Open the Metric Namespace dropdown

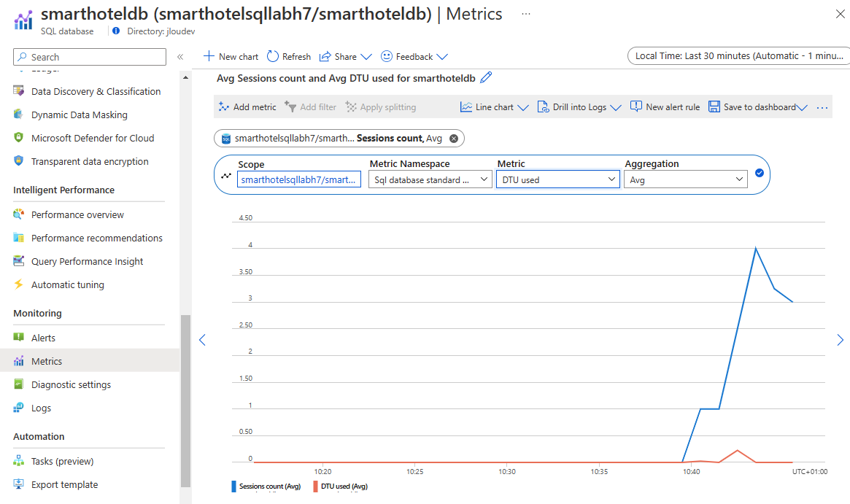430,179
